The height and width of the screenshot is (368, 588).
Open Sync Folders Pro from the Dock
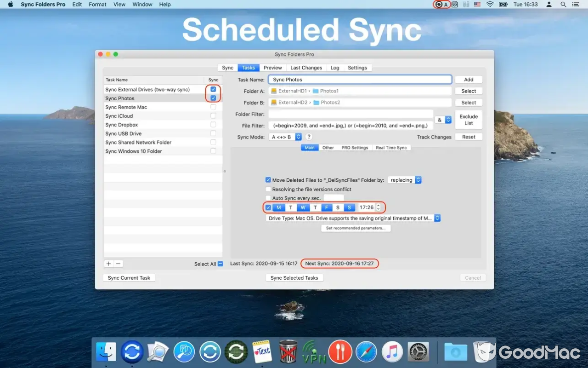[132, 352]
